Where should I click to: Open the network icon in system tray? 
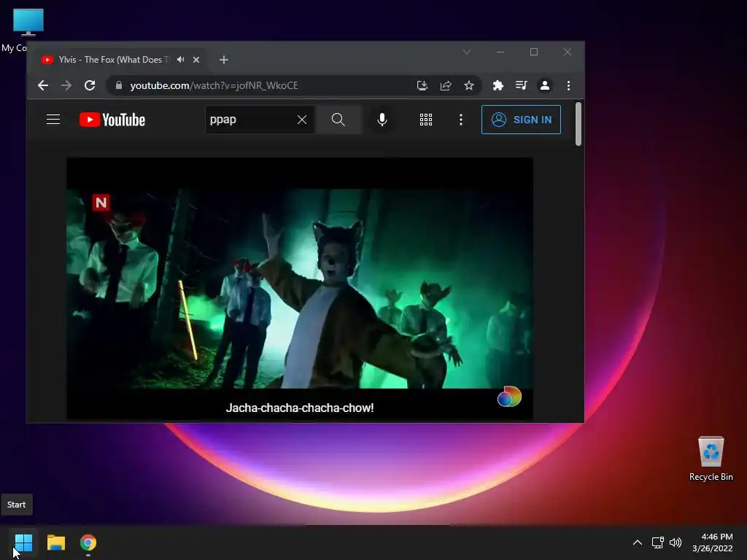point(658,542)
